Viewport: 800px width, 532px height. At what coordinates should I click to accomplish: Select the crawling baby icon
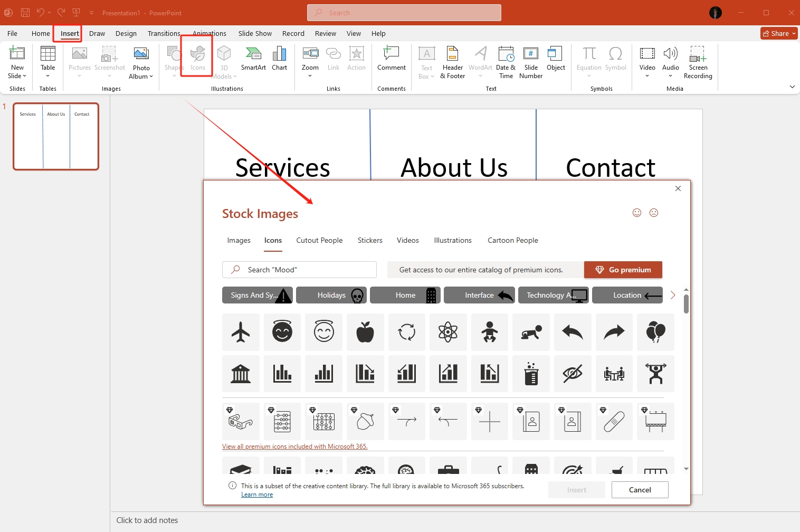pos(531,332)
